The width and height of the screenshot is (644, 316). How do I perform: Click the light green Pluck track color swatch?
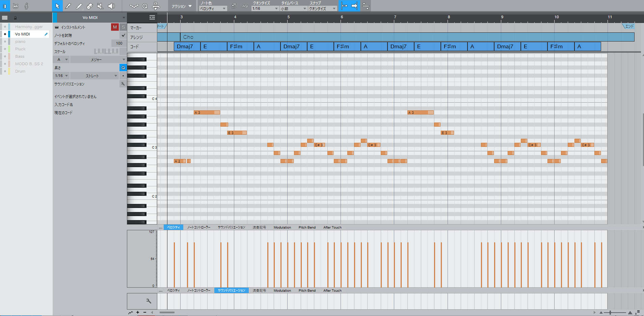(9, 49)
